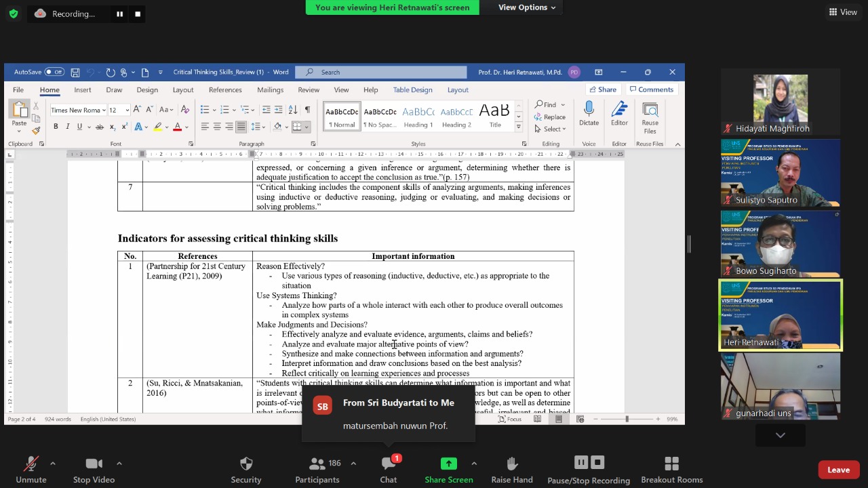Switch to the References ribbon tab
This screenshot has height=488, width=868.
click(225, 89)
